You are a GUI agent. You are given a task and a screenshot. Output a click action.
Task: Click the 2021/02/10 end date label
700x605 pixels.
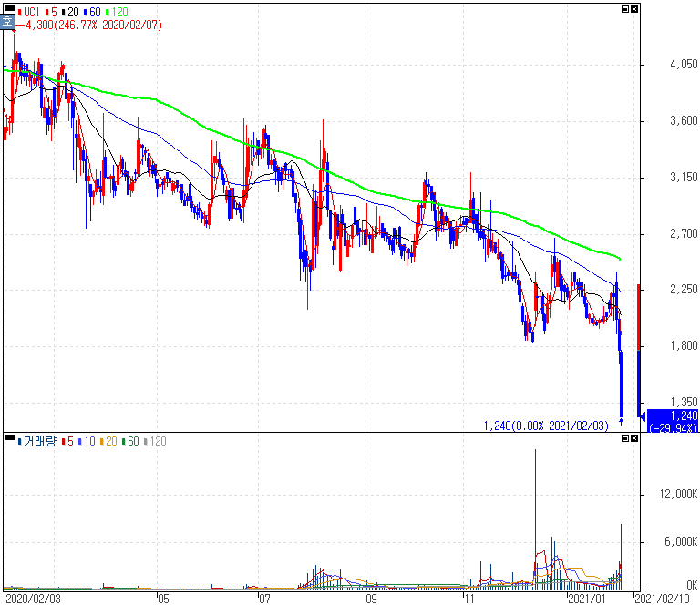tap(663, 599)
